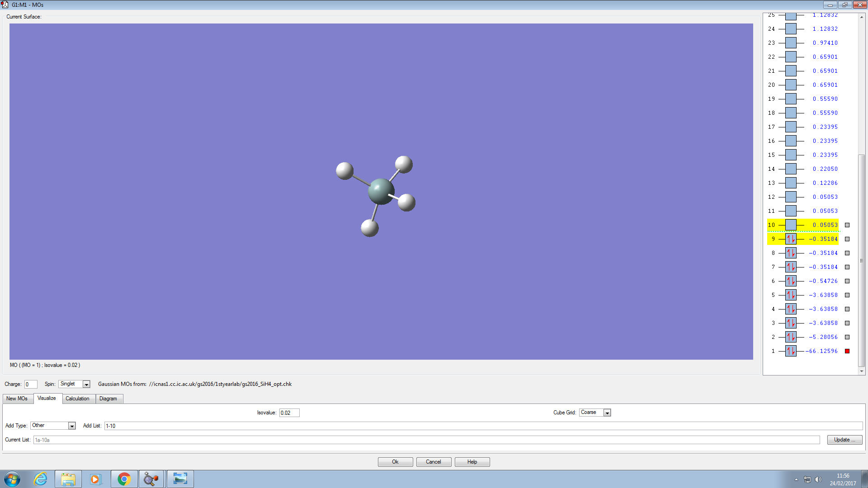Click the Current List field showing 1a-10a

pyautogui.click(x=426, y=440)
